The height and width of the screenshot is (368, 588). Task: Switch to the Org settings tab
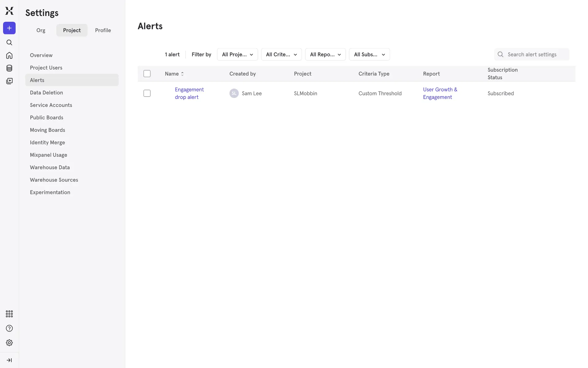tap(41, 30)
